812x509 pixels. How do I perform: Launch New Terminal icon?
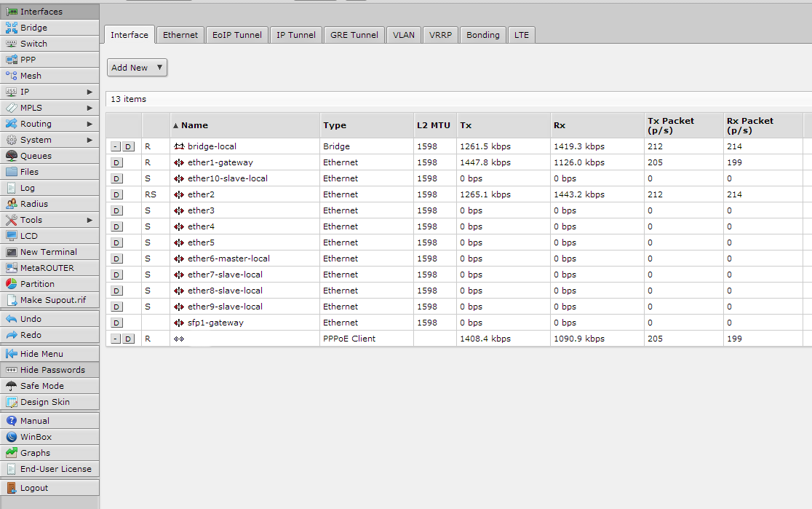[12, 252]
